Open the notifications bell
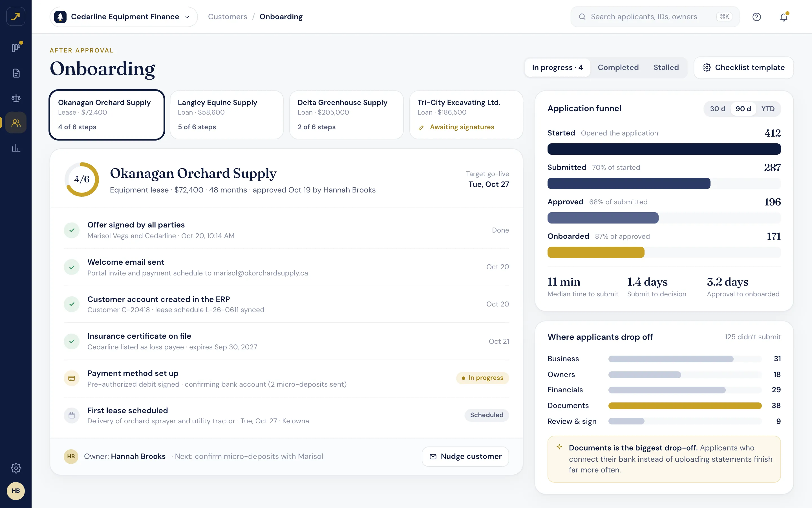 click(784, 17)
